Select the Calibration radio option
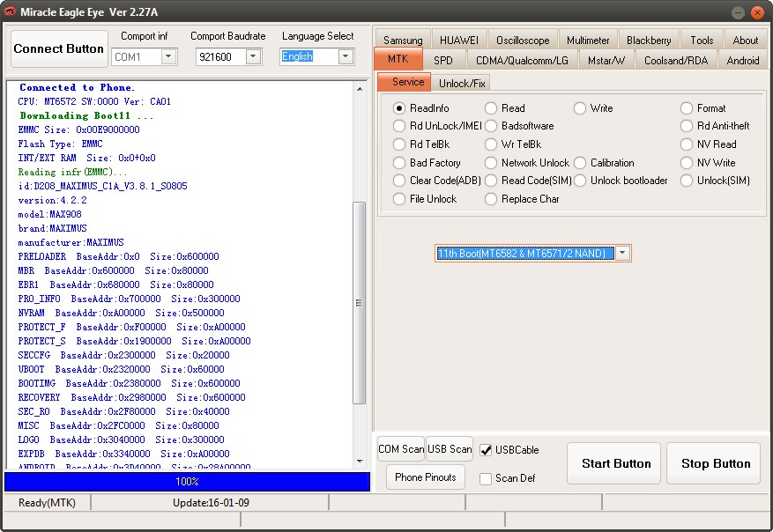 [580, 163]
